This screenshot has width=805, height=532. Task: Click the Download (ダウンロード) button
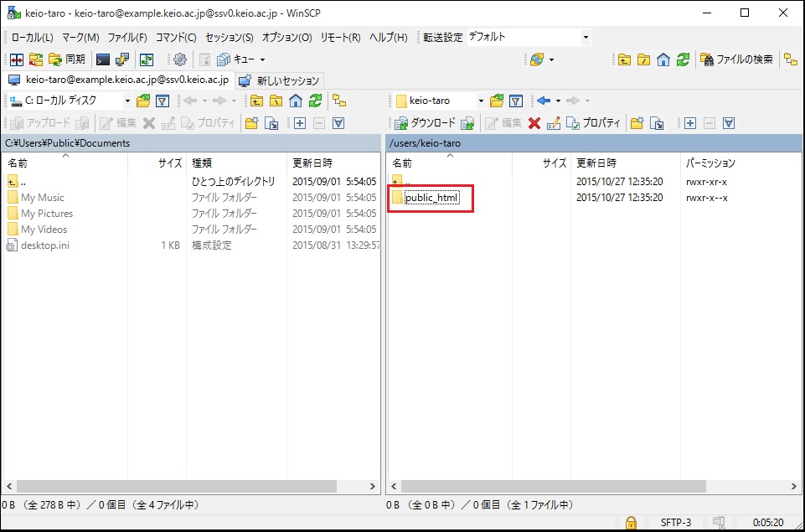426,123
